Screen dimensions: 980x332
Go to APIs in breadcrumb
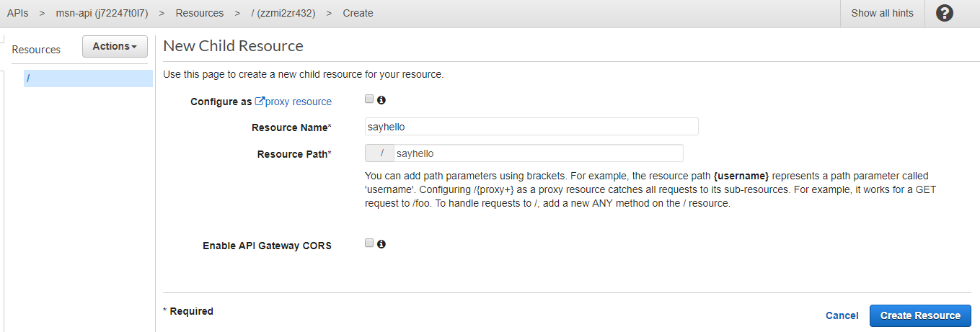[17, 13]
